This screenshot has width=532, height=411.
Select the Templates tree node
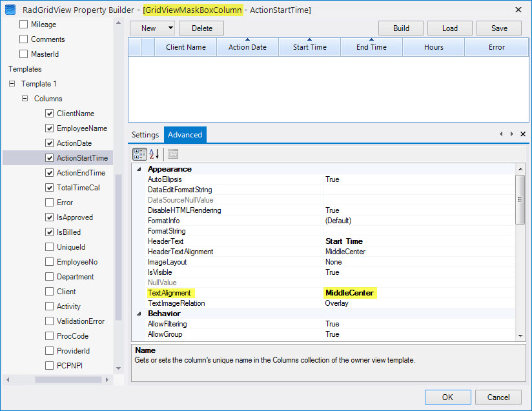(x=25, y=69)
